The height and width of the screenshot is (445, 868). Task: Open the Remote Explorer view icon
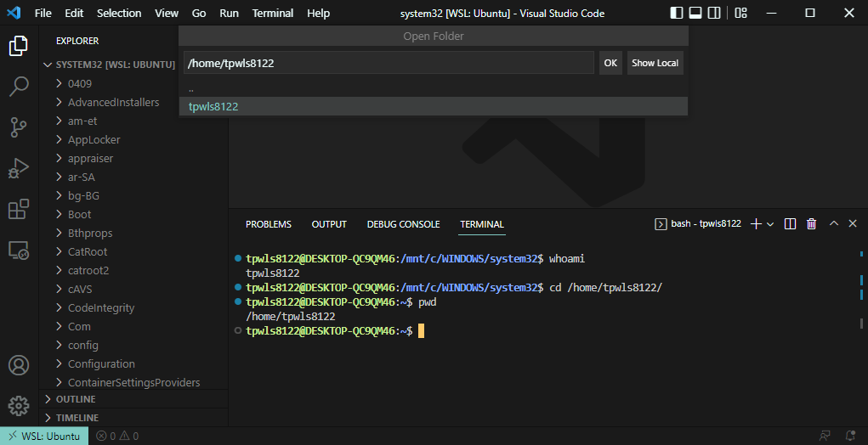[19, 251]
